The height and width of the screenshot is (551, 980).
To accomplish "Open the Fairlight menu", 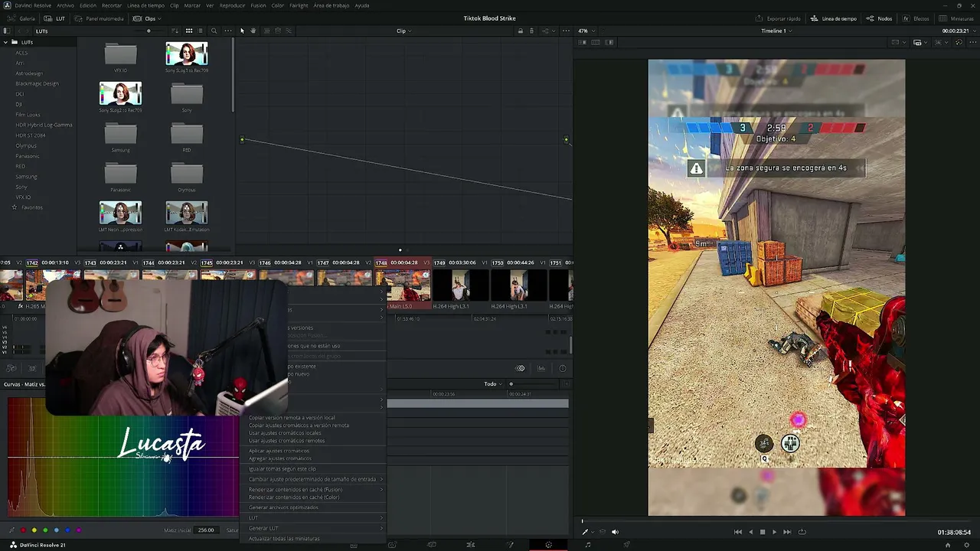I will click(x=299, y=5).
